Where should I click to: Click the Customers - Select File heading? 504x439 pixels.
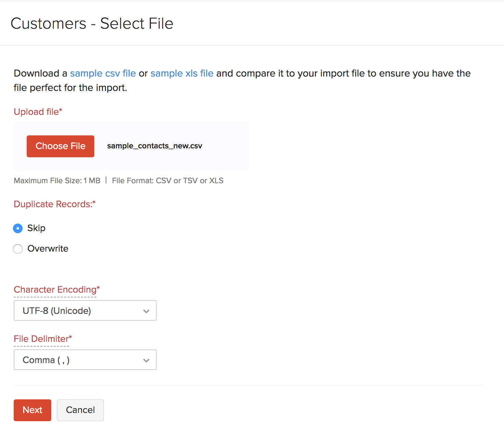92,24
